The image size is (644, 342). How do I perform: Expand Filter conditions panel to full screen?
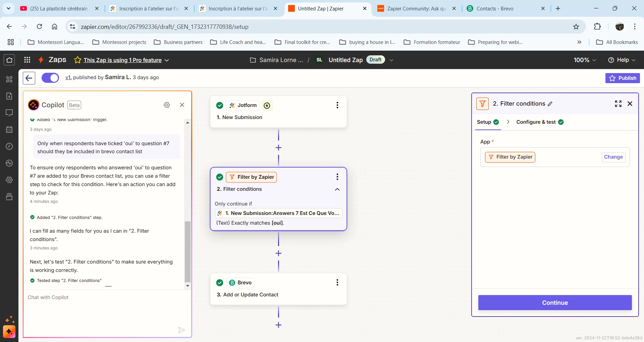(x=618, y=104)
